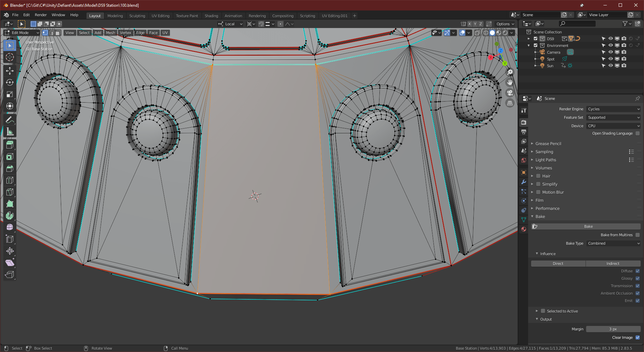Enable Bake from Multires checkbox
This screenshot has height=352, width=644.
[x=637, y=235]
